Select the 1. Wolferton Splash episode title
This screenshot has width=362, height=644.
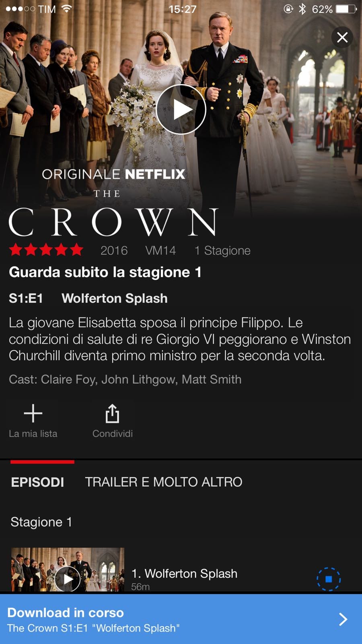point(185,574)
